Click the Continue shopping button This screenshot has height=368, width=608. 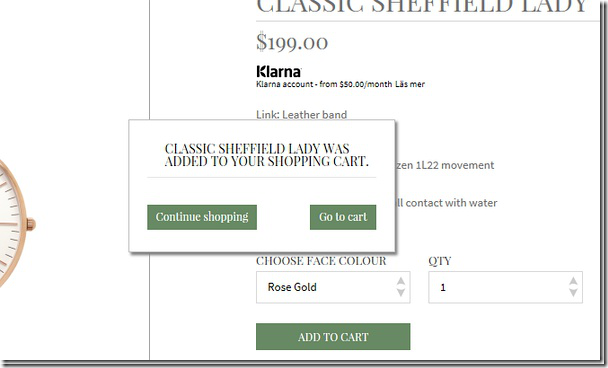tap(202, 217)
